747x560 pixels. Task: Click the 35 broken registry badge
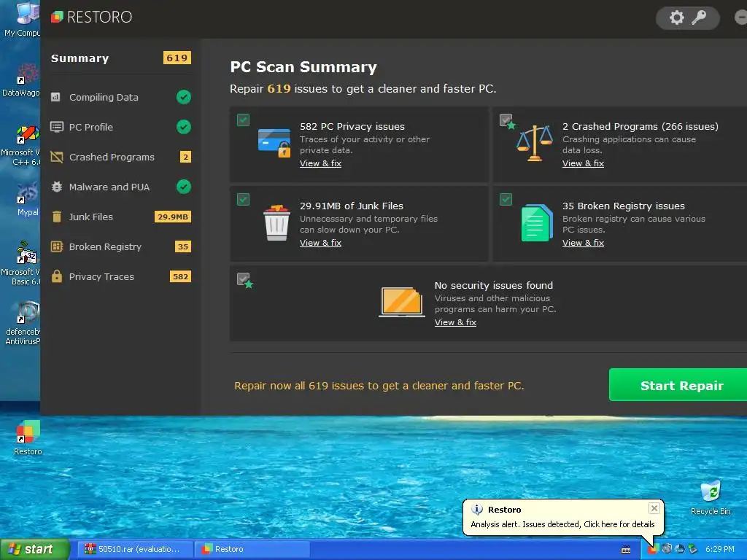[x=183, y=246]
